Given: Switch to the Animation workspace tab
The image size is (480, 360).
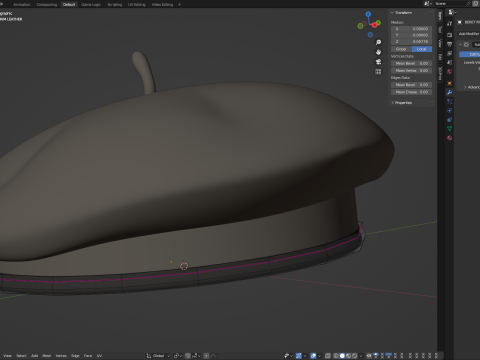Looking at the screenshot, I should 22,5.
